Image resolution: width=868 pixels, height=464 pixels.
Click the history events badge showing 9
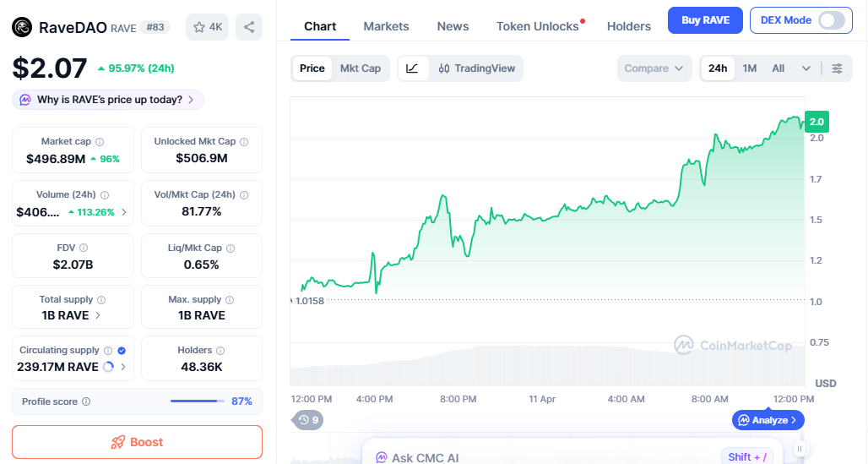pos(308,420)
